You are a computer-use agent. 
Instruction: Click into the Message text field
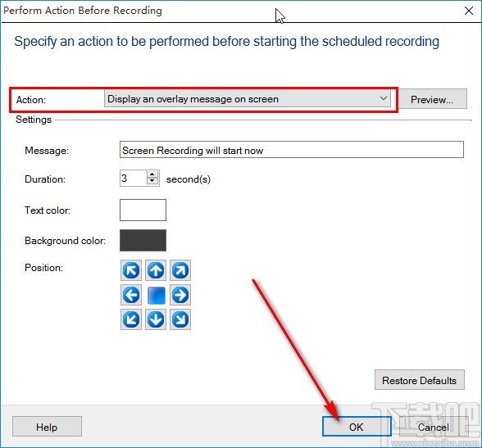point(292,150)
